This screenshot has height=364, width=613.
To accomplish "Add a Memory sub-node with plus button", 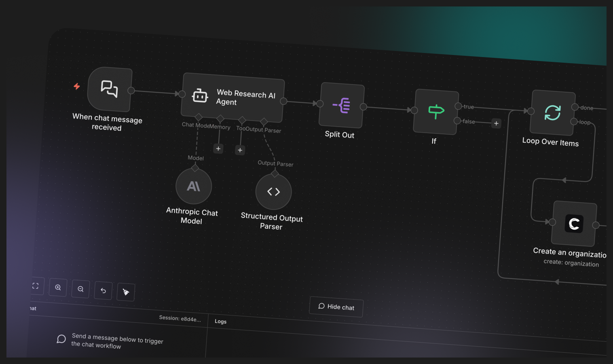I will [x=218, y=149].
